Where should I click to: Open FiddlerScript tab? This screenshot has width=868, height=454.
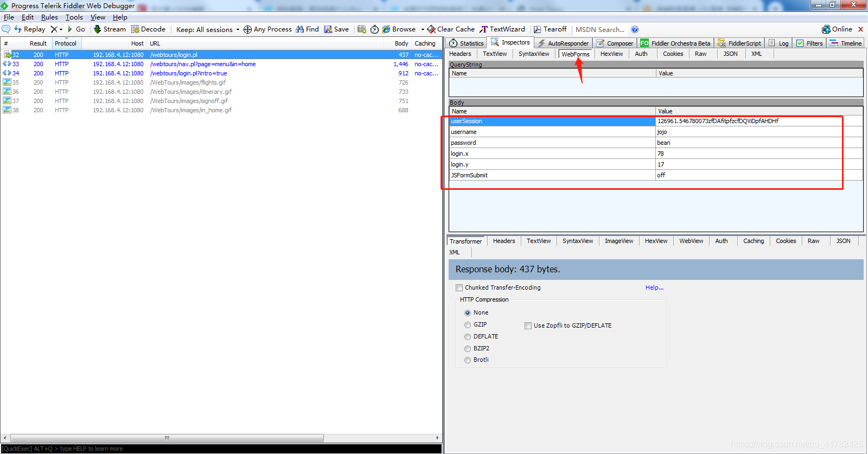click(739, 43)
